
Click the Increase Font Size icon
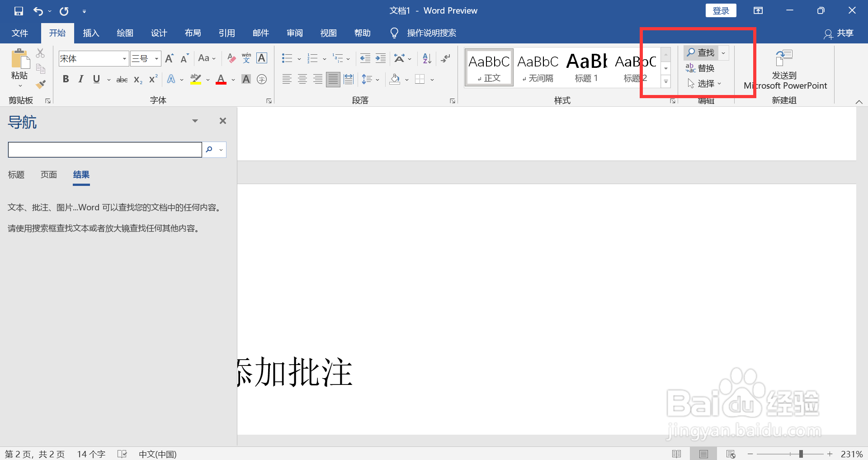170,58
